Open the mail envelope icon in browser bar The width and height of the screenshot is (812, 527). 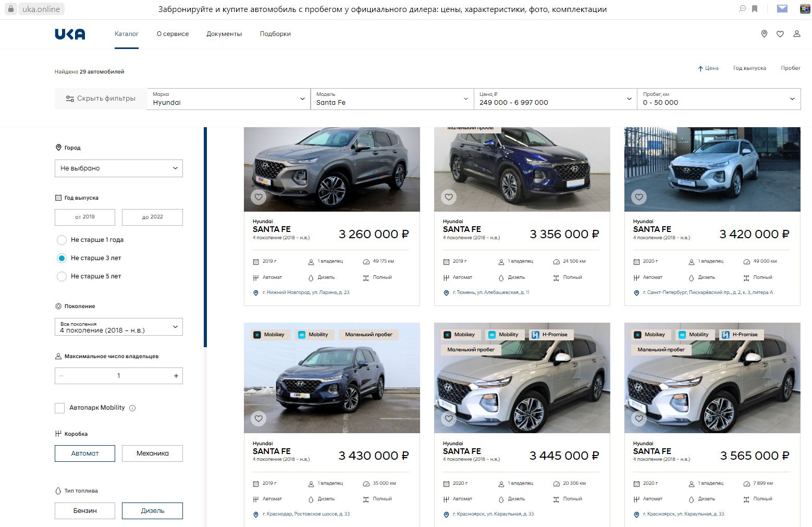point(782,9)
